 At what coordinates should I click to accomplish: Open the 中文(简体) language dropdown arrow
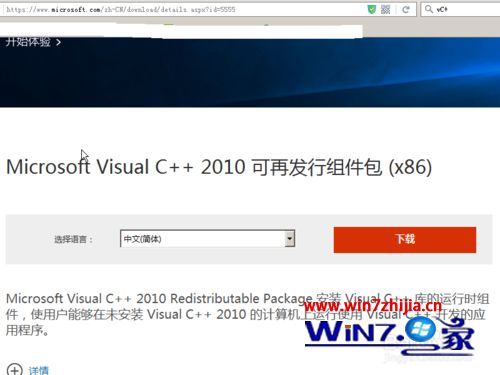click(290, 239)
